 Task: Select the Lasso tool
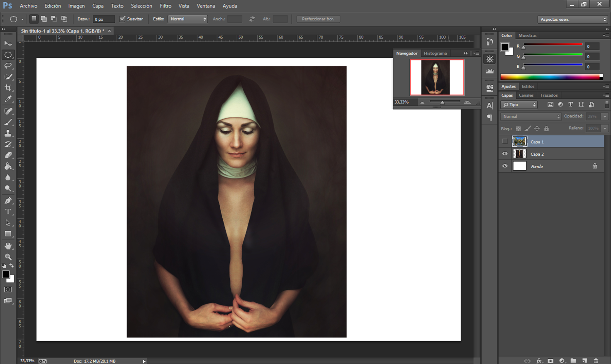pyautogui.click(x=8, y=66)
